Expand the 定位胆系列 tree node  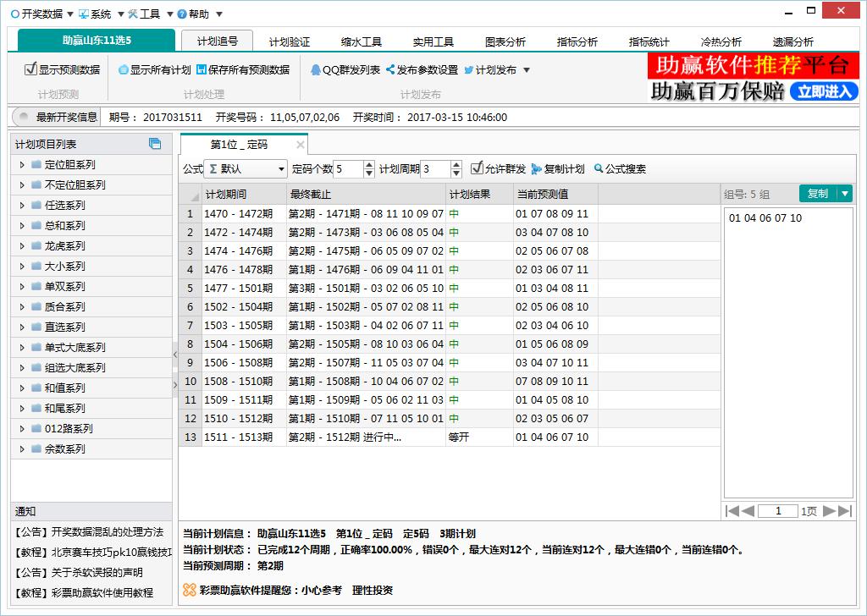[22, 165]
